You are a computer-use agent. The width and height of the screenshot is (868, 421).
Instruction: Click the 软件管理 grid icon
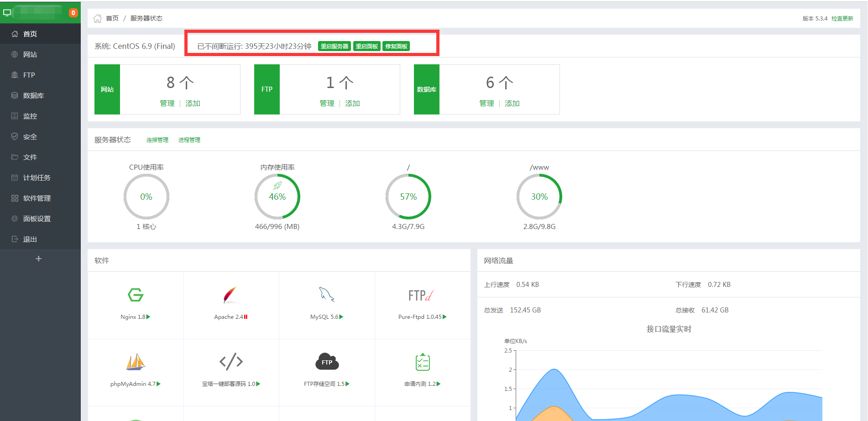pyautogui.click(x=15, y=198)
